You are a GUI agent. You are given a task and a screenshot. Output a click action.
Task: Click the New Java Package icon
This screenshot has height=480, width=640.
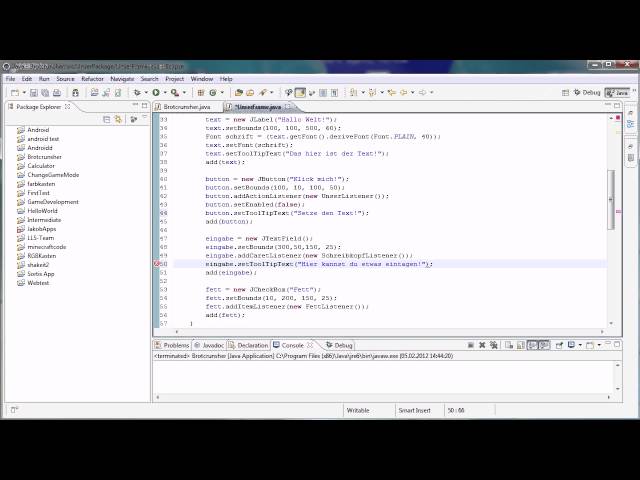[201, 93]
